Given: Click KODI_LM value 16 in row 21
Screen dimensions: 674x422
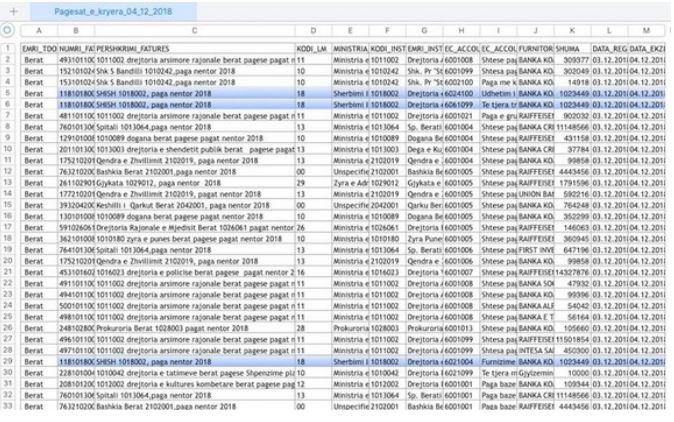Looking at the screenshot, I should [x=313, y=272].
